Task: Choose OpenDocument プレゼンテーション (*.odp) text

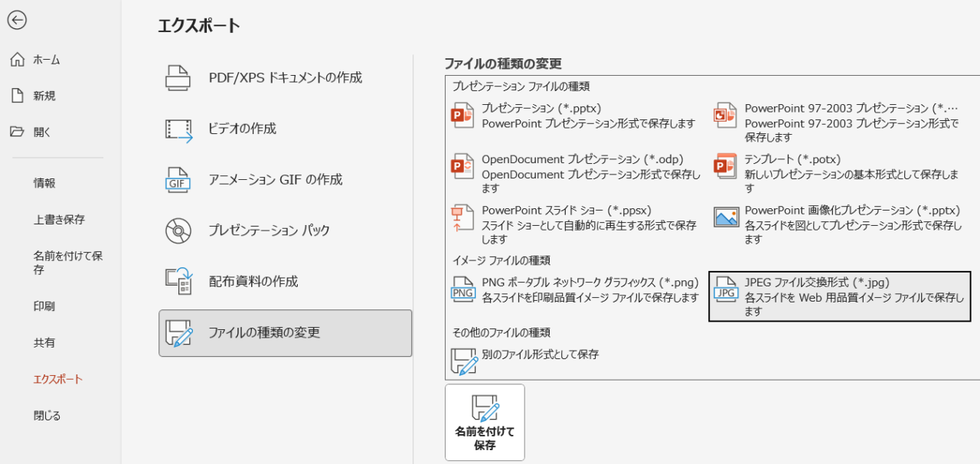Action: (583, 159)
